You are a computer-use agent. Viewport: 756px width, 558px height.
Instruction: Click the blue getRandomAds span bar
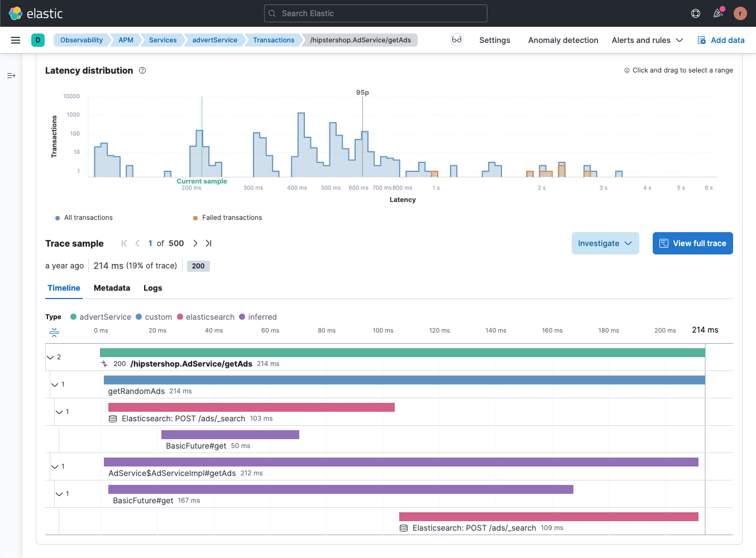point(404,380)
